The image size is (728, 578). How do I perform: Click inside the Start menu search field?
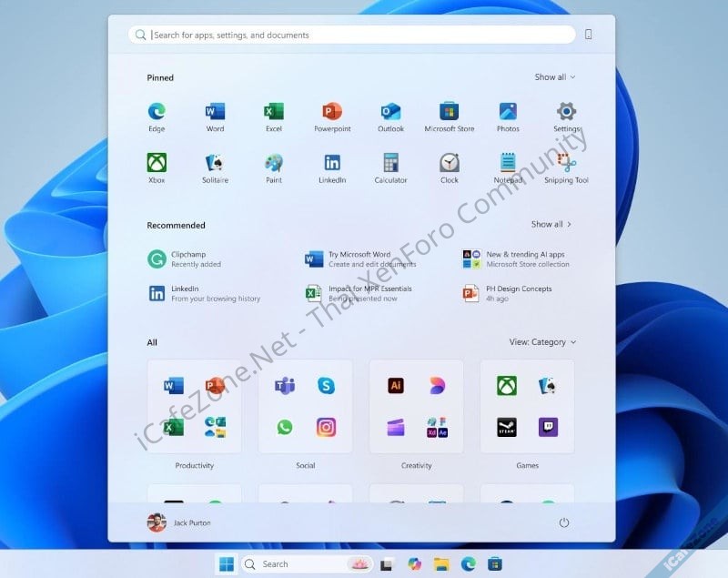tap(355, 34)
